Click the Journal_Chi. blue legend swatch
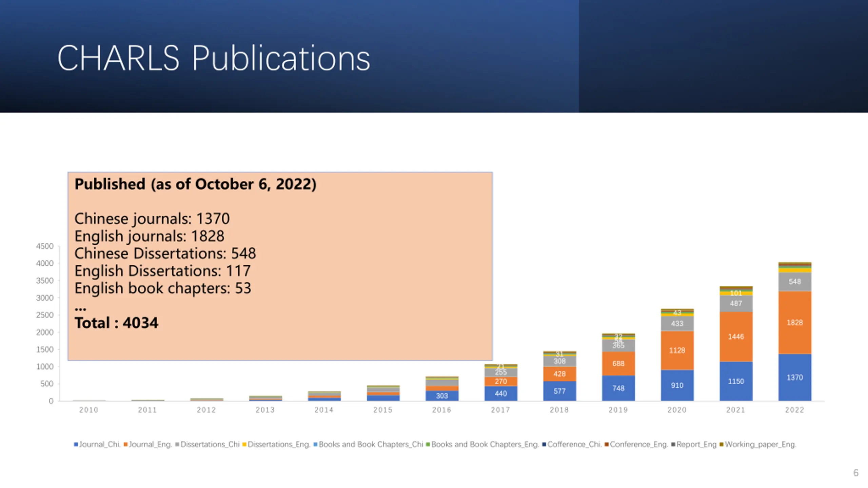This screenshot has width=868, height=488. [76, 444]
